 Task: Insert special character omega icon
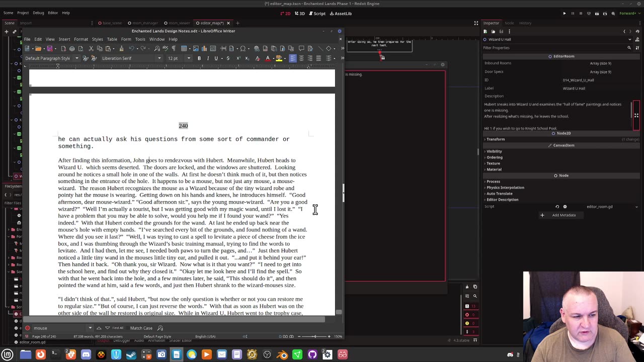pos(243,48)
